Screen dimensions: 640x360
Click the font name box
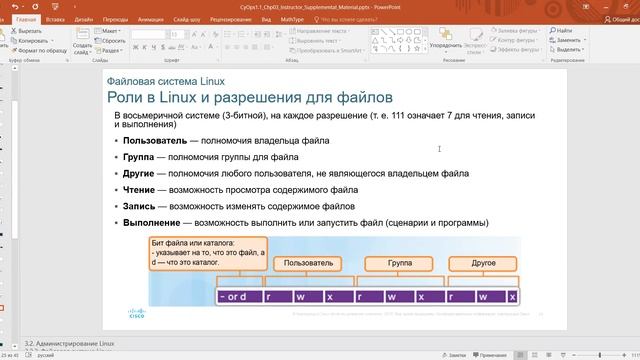[148, 35]
